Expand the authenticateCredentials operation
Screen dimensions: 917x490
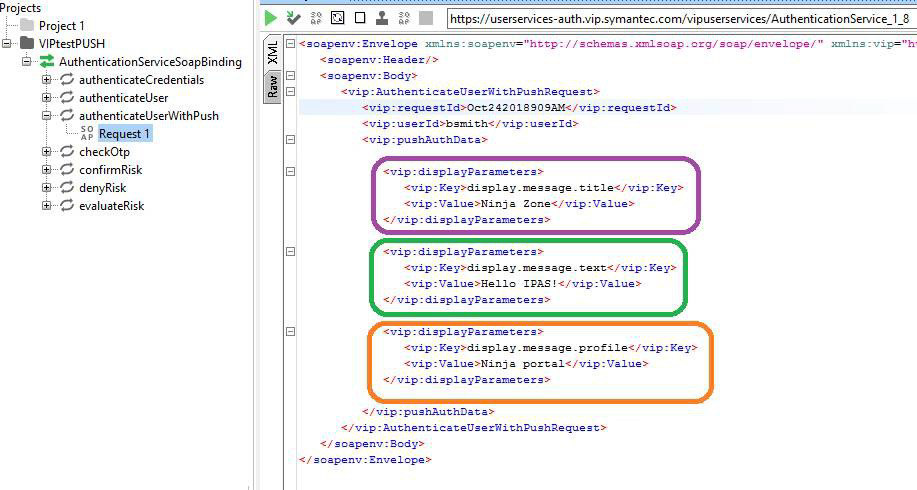(x=46, y=80)
